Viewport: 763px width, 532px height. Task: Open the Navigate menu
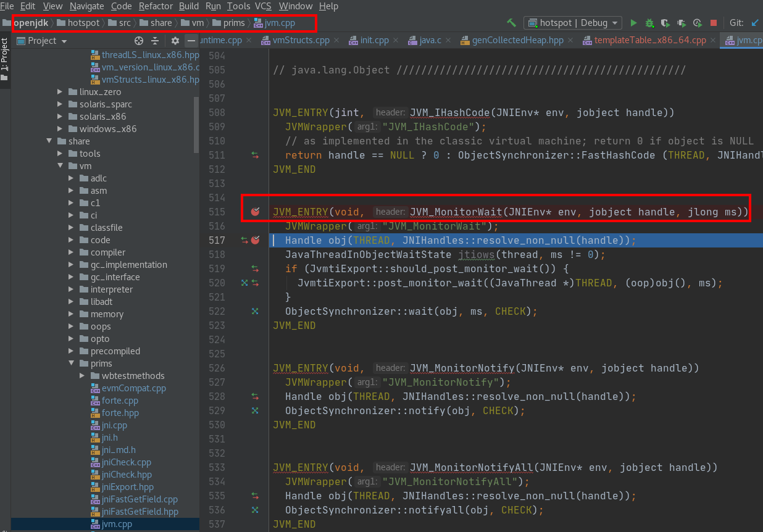86,6
